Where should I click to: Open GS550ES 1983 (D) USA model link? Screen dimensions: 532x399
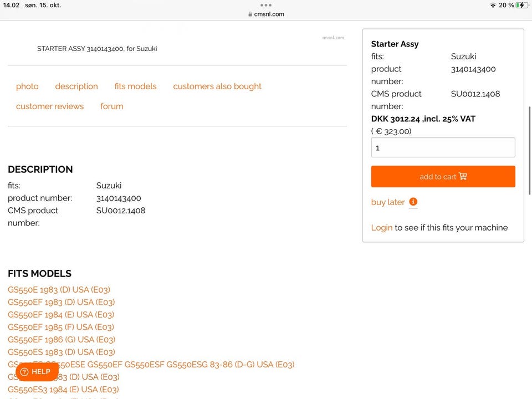coord(62,352)
